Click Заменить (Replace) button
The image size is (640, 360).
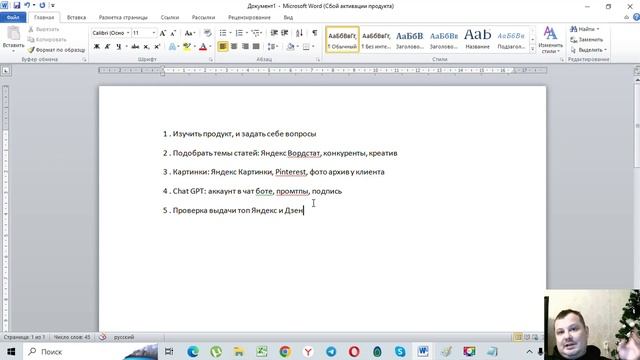coord(587,40)
